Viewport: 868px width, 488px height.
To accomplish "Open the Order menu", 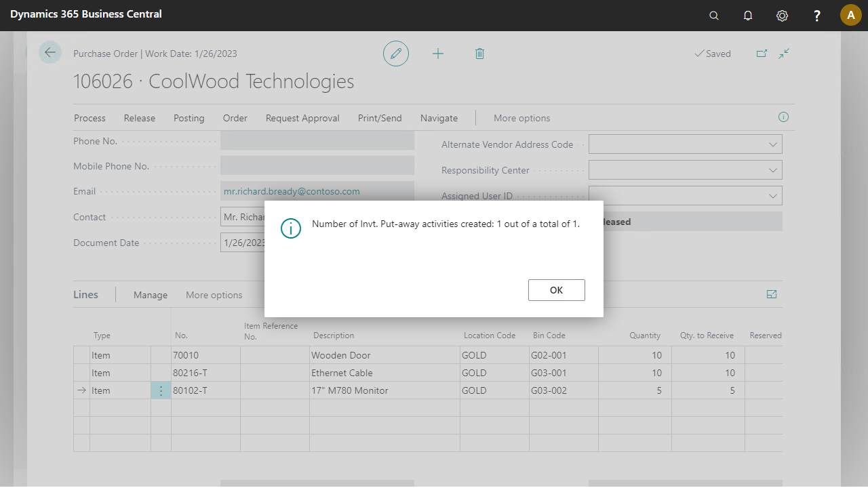I will point(235,118).
